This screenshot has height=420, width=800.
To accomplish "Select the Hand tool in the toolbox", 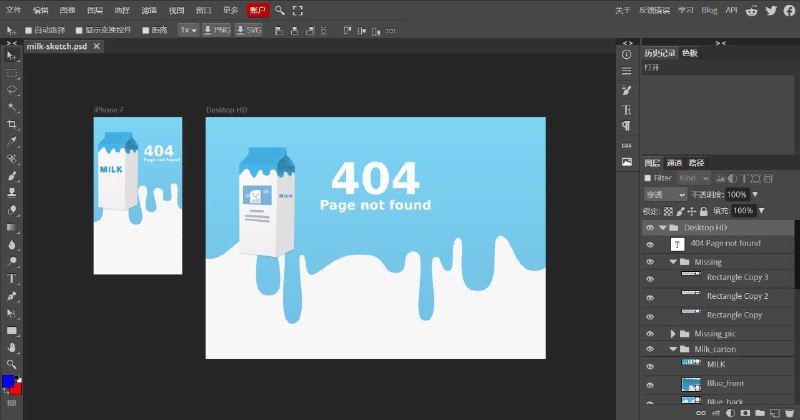I will (12, 347).
